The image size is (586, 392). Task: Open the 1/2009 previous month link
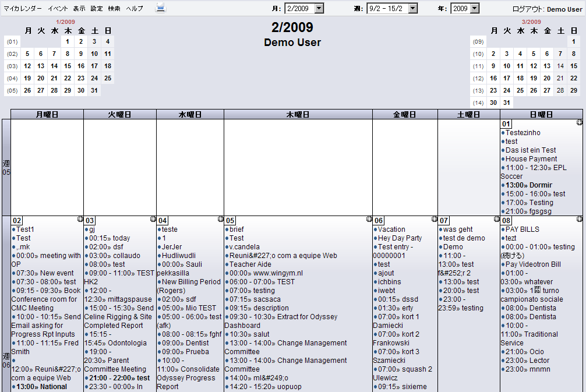click(x=65, y=22)
